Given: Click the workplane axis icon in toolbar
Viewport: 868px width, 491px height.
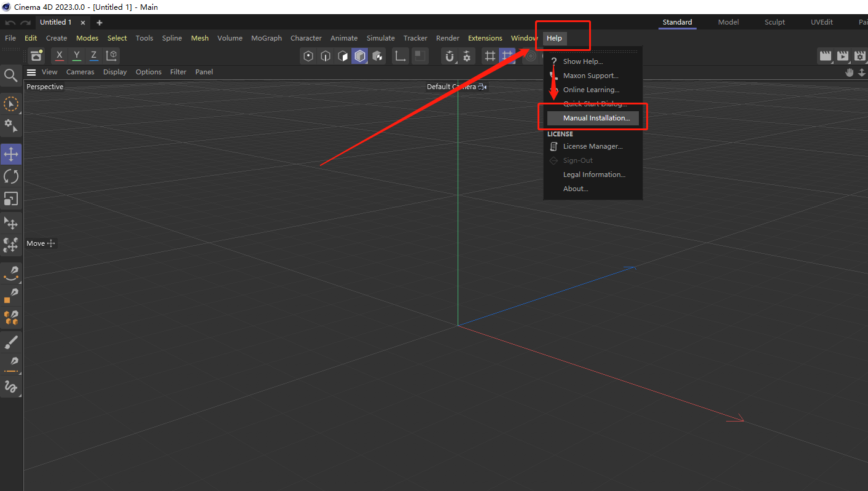Looking at the screenshot, I should click(400, 55).
